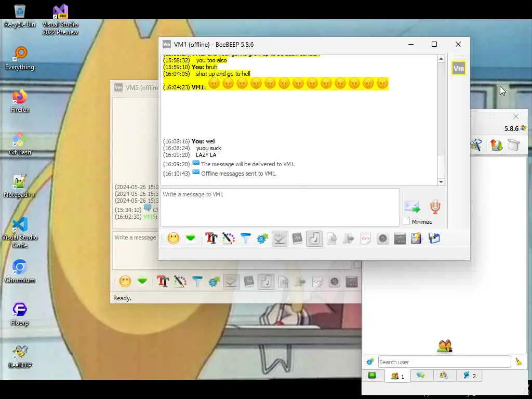Click green down-arrow icon in VM5 window
532x399 pixels.
(142, 281)
